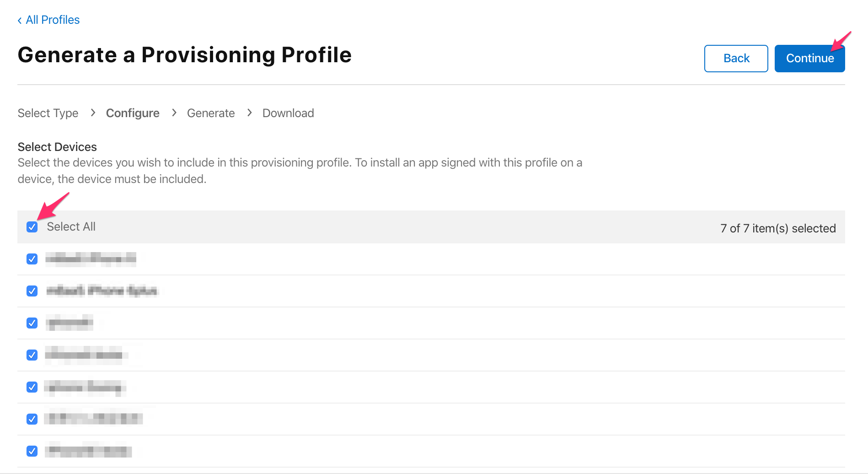Click the Select All label text
The width and height of the screenshot is (868, 474).
(71, 227)
